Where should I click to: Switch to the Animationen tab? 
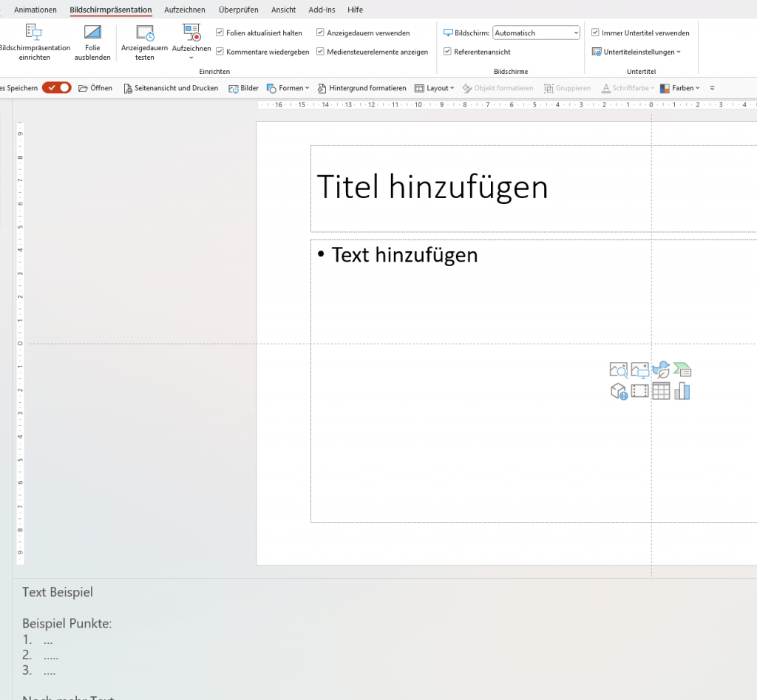point(35,10)
